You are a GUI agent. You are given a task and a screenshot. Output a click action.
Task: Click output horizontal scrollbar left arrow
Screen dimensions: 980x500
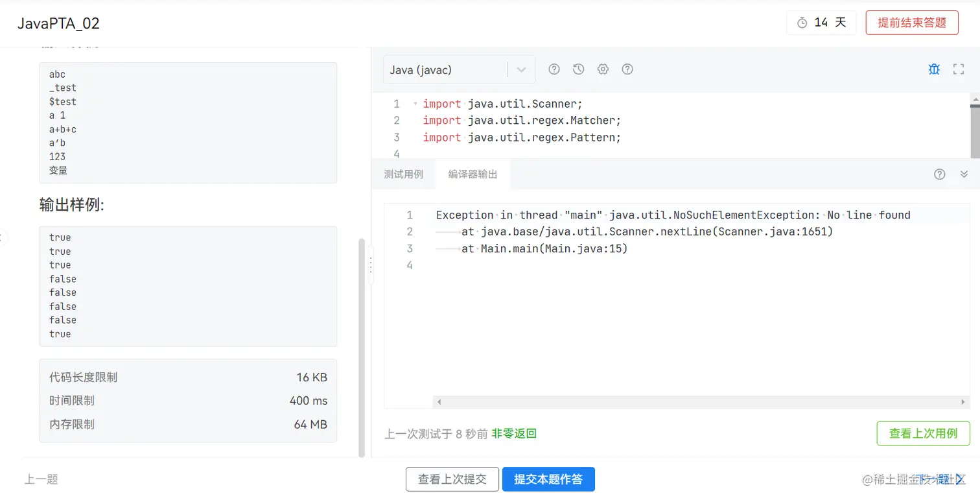coord(439,402)
